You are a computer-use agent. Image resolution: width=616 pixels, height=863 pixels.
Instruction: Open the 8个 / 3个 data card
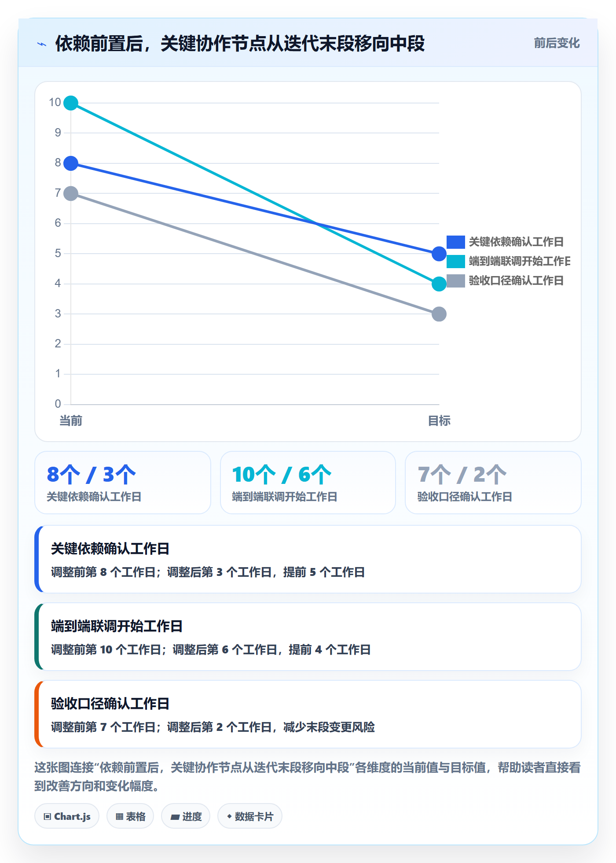(x=123, y=483)
